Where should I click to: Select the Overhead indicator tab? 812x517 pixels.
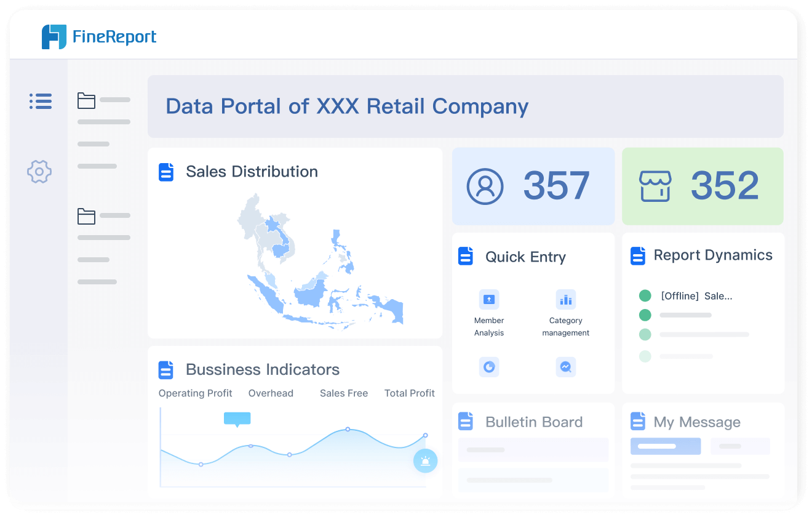pyautogui.click(x=271, y=393)
